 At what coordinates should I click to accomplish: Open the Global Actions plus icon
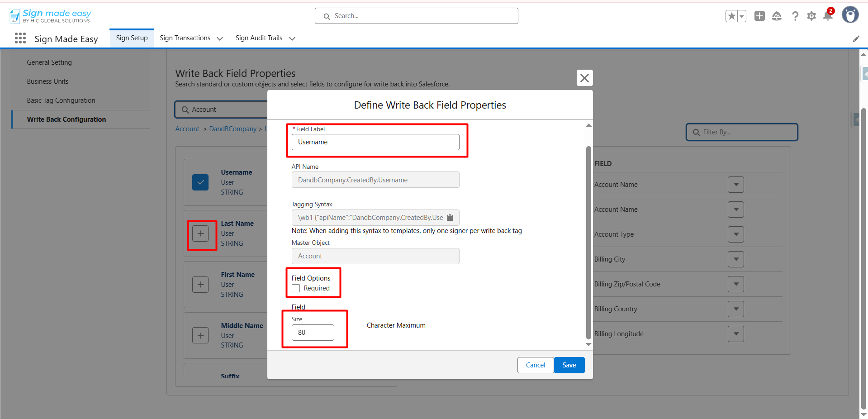(759, 16)
